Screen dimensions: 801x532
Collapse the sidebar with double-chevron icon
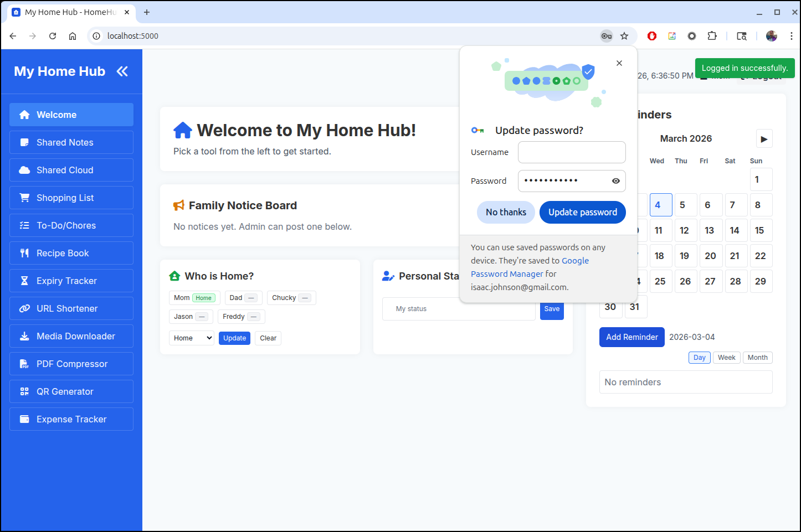[122, 71]
